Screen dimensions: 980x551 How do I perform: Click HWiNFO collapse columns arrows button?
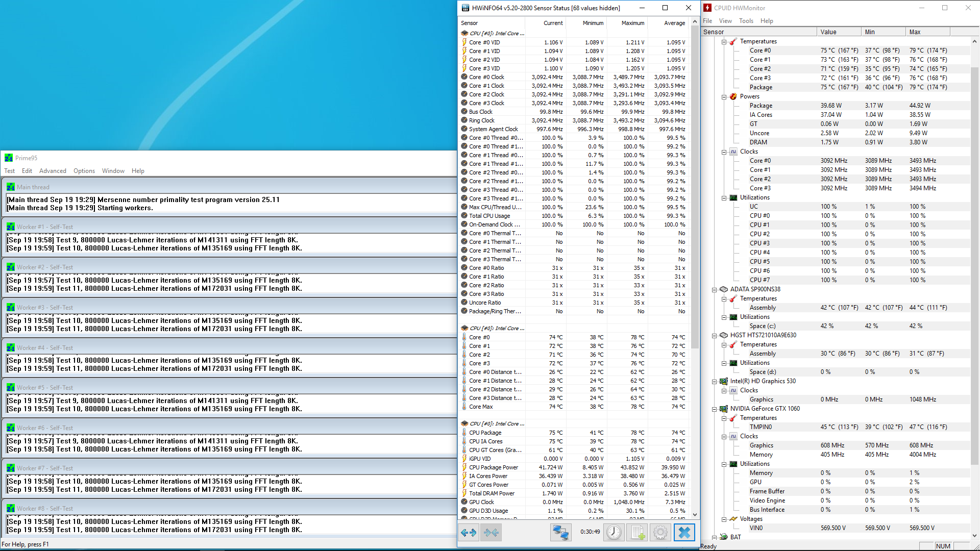pos(491,533)
